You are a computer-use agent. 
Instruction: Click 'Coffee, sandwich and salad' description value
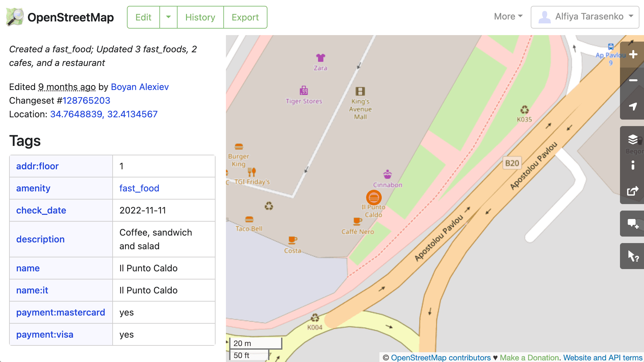[x=156, y=239]
